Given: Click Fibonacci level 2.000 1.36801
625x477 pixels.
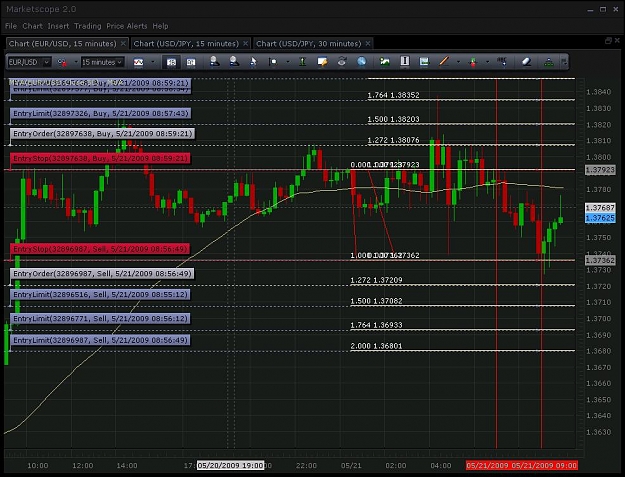Looking at the screenshot, I should coord(376,346).
